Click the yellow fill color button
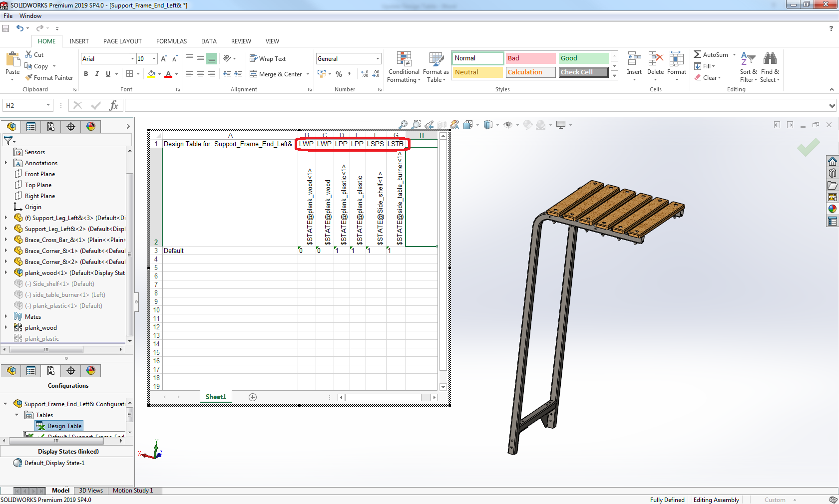Screen dimensions: 839x504 coord(151,74)
